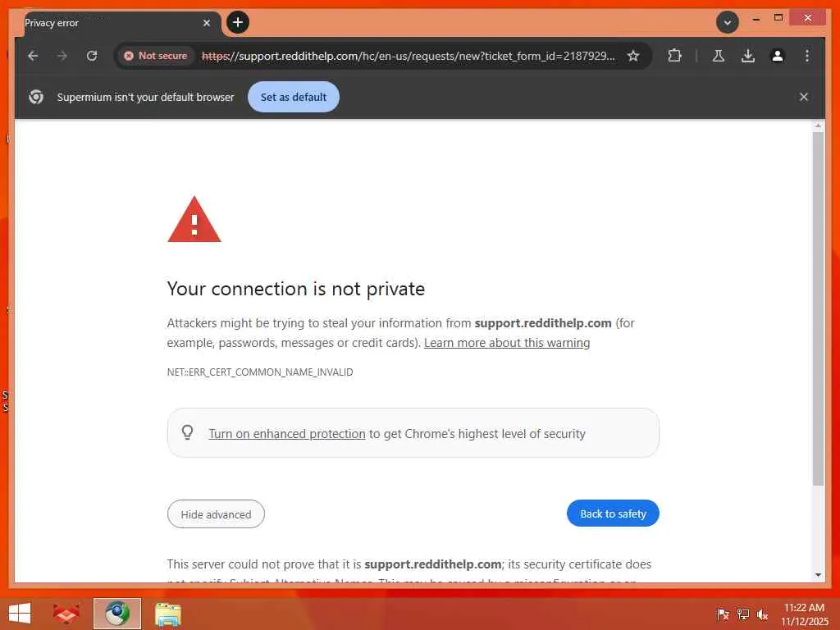Click the page vertical scrollbar thumb
This screenshot has height=630, width=840.
point(818,308)
